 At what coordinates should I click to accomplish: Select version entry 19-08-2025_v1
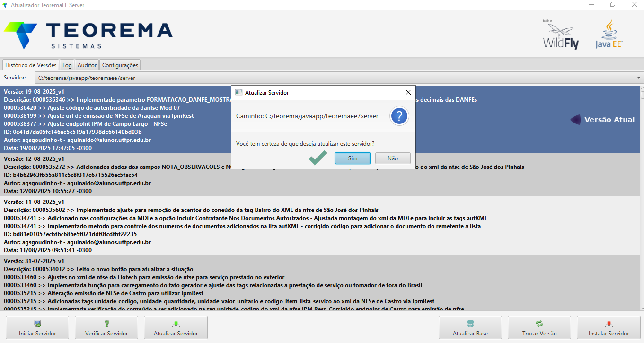(320, 120)
